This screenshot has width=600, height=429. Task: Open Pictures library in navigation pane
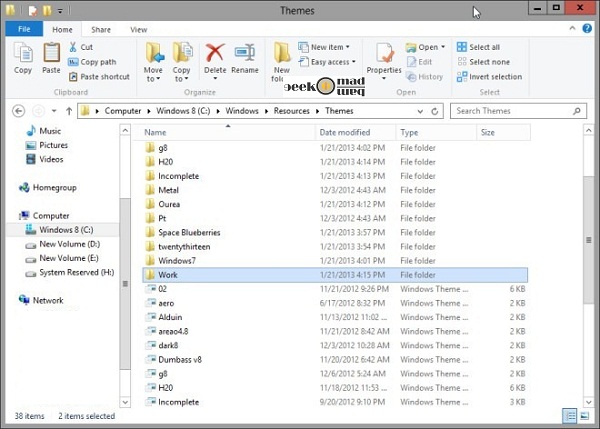(x=47, y=145)
